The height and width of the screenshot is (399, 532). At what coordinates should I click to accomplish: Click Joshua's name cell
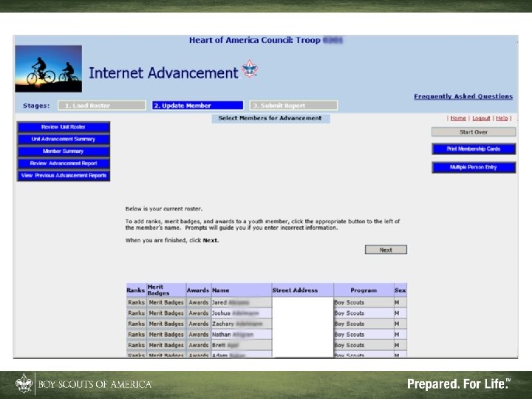(242, 313)
